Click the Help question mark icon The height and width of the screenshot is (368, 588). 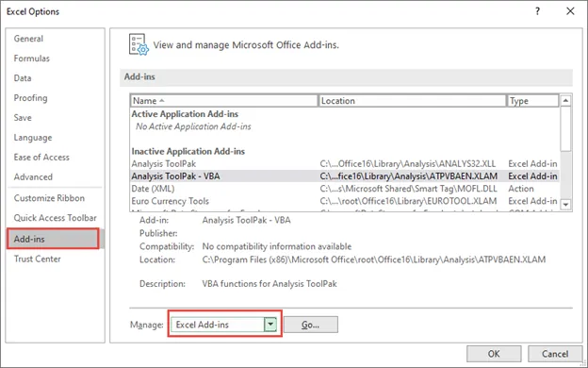click(537, 11)
